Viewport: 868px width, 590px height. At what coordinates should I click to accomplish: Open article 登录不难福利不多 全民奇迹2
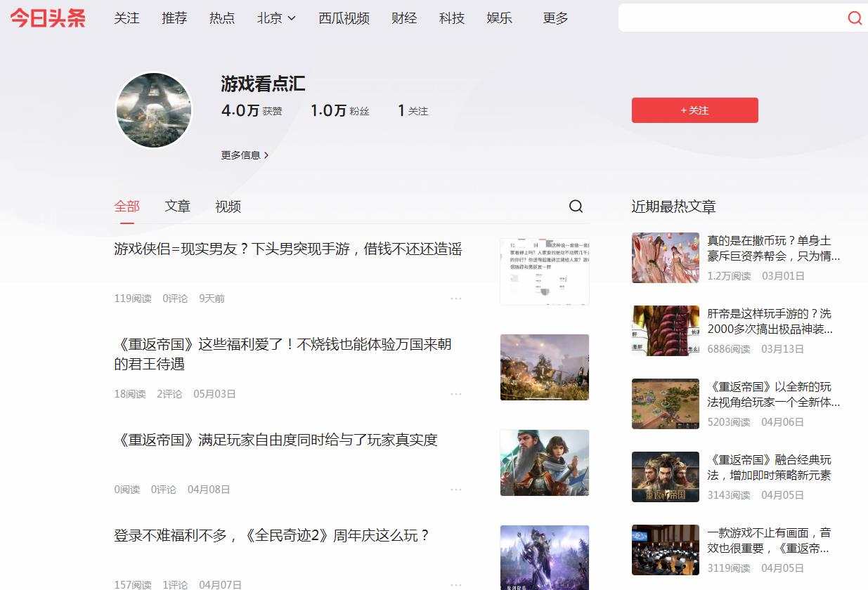click(272, 536)
